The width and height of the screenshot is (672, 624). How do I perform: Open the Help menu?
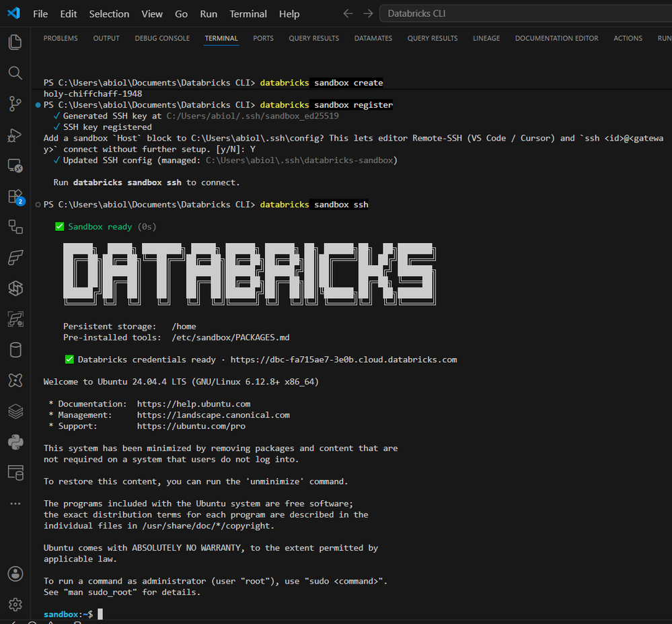coord(289,13)
